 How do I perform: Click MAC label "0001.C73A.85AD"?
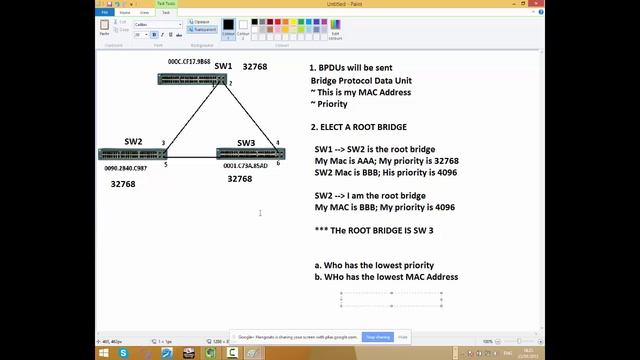[x=245, y=166]
